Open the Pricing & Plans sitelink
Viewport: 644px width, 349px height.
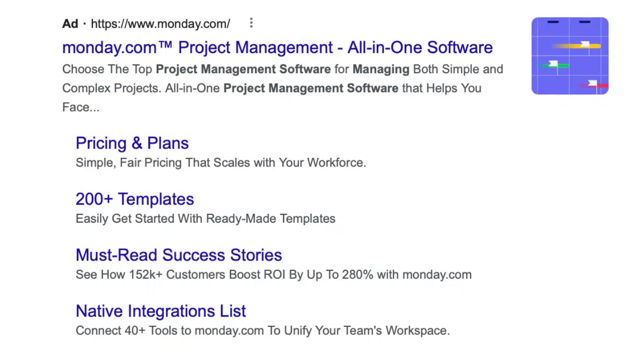tap(132, 143)
